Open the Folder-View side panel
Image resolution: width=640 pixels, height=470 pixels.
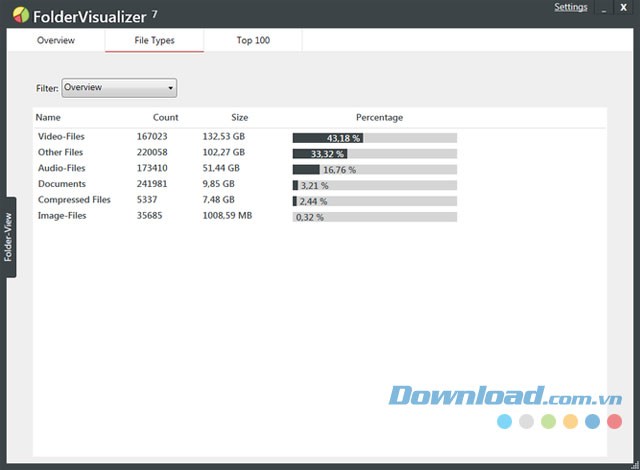[x=8, y=238]
